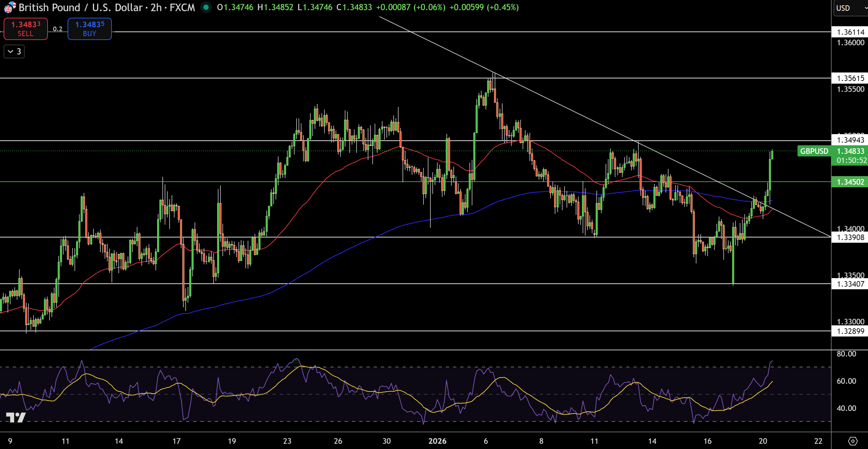Select the 1.36114 horizontal line price label
This screenshot has height=449, width=868.
(851, 32)
